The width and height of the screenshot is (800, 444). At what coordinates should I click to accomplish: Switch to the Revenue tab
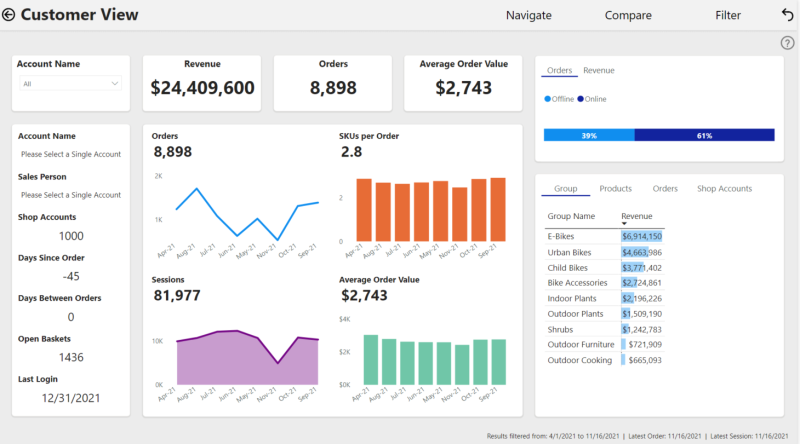598,70
